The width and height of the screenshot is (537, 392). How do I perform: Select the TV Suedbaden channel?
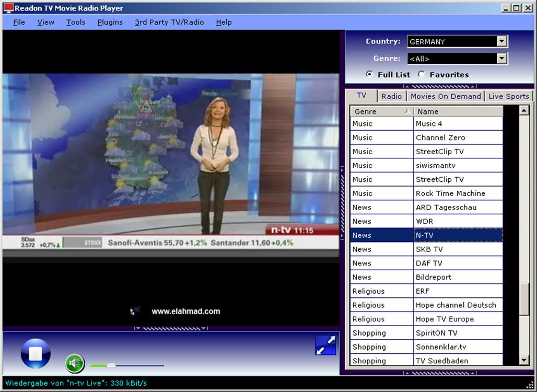(426, 360)
